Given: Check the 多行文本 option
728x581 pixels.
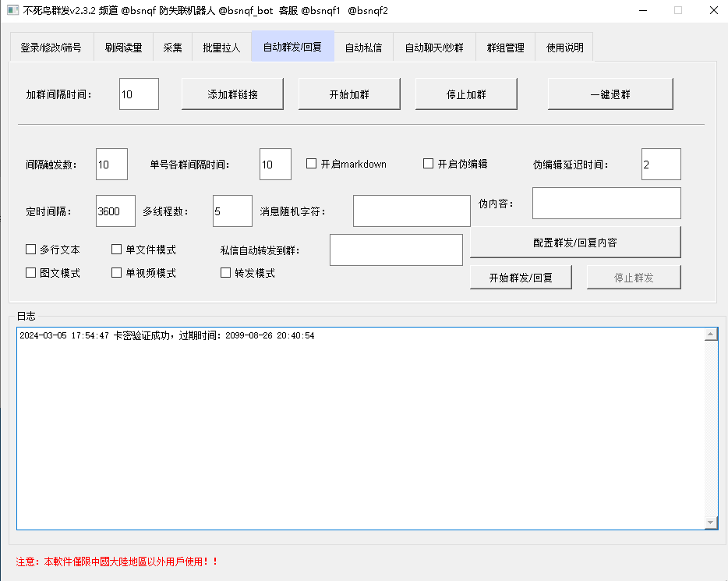Looking at the screenshot, I should tap(31, 250).
